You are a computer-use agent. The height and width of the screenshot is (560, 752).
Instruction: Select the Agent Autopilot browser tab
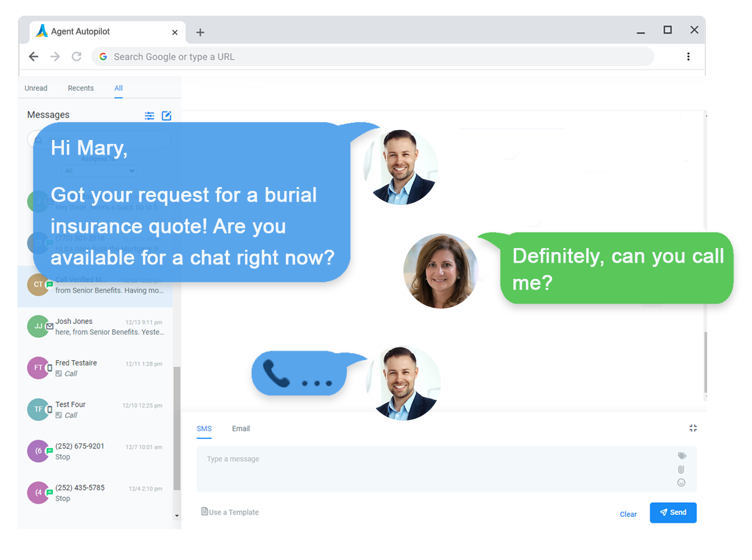click(x=108, y=32)
